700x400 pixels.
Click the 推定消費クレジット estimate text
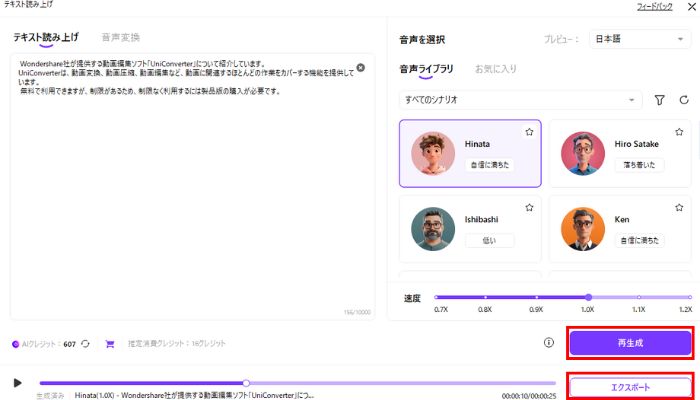(177, 343)
